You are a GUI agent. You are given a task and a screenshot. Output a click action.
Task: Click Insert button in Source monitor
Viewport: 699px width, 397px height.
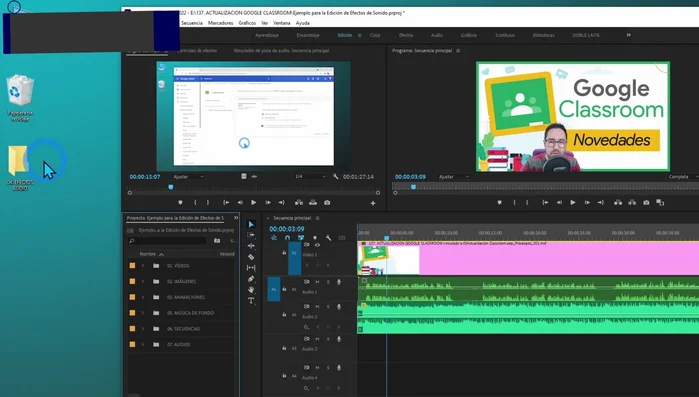point(299,202)
